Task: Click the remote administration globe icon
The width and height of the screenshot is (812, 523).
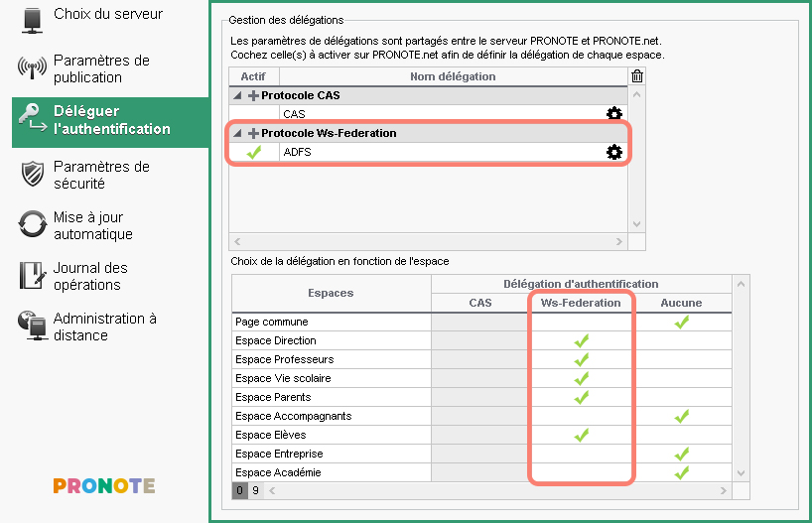Action: coord(33,326)
